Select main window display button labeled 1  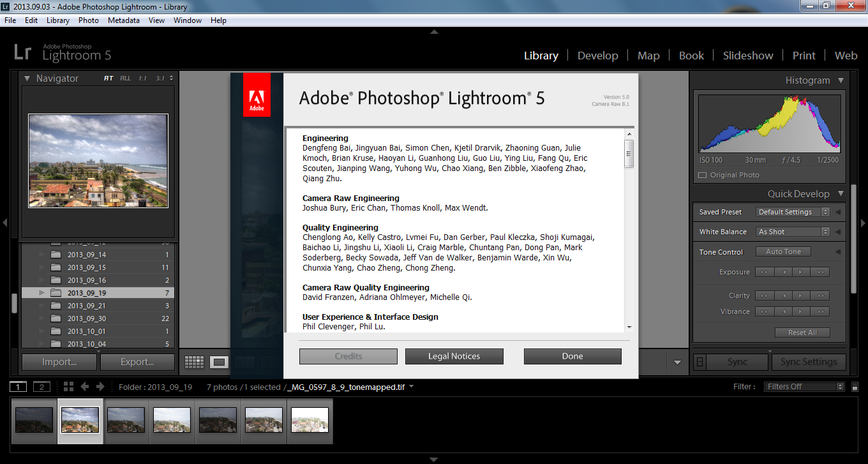(19, 387)
